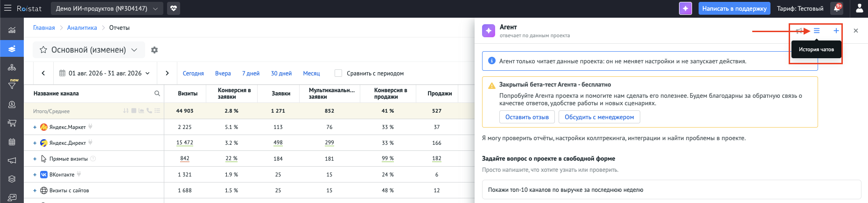Click the star icon of Основной report

coord(43,50)
